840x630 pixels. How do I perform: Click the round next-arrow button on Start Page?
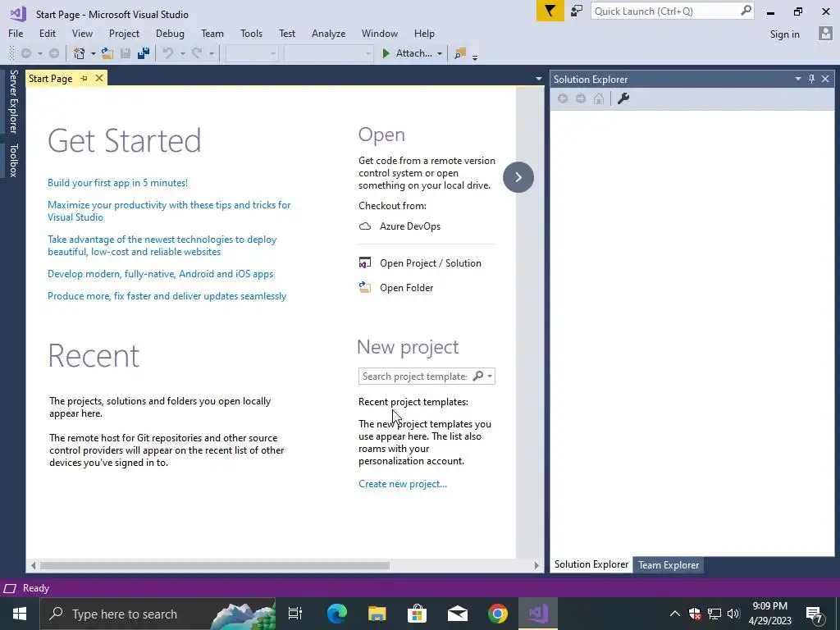pyautogui.click(x=518, y=177)
